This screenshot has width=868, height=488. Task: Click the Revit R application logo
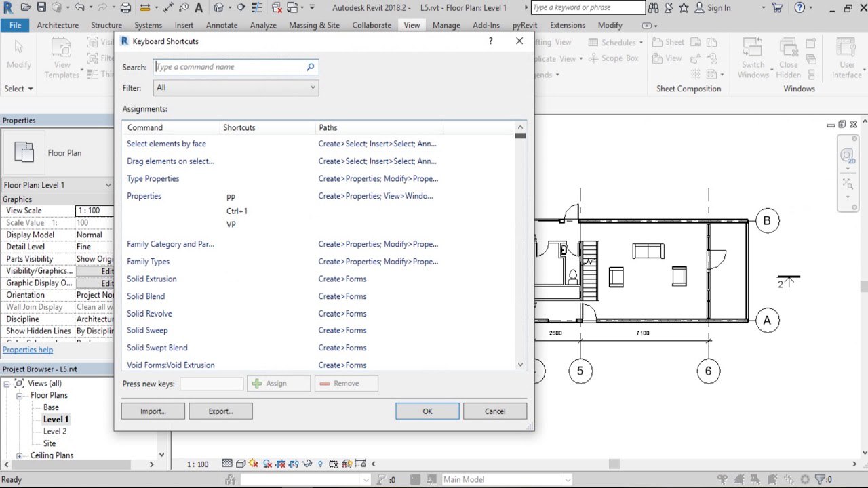pyautogui.click(x=7, y=7)
